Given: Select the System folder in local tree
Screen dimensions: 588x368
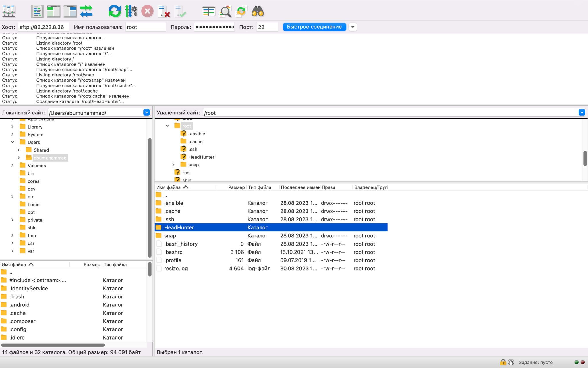Looking at the screenshot, I should (35, 135).
